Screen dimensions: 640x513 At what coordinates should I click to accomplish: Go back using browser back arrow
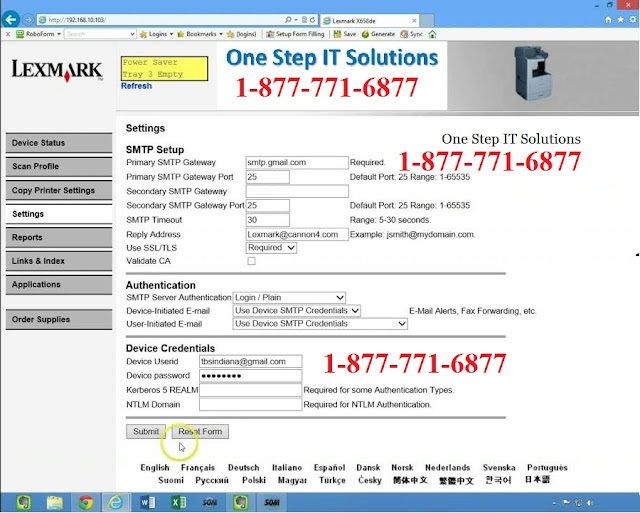[x=11, y=19]
